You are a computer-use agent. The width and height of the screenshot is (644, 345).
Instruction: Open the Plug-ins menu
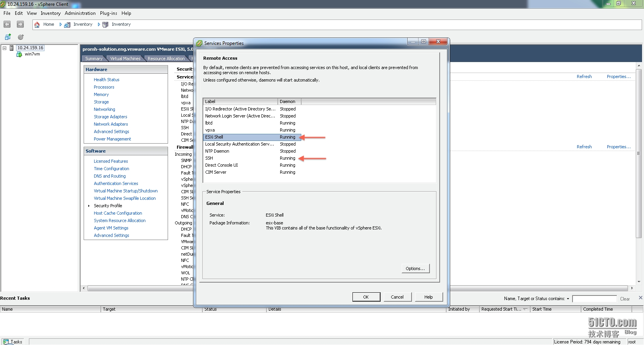tap(109, 13)
